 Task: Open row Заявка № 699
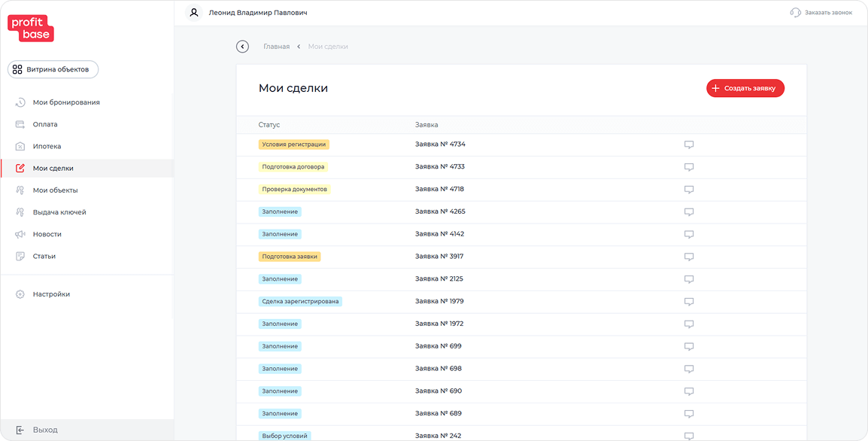pyautogui.click(x=521, y=347)
